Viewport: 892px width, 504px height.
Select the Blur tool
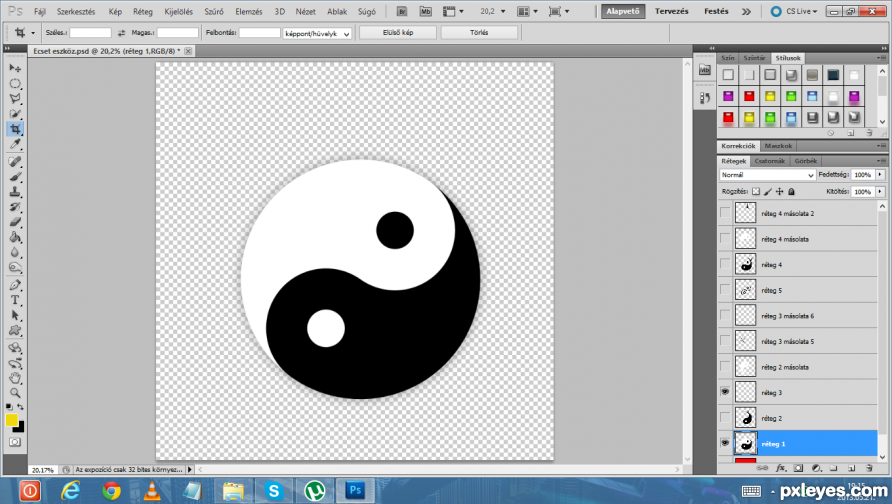coord(15,253)
